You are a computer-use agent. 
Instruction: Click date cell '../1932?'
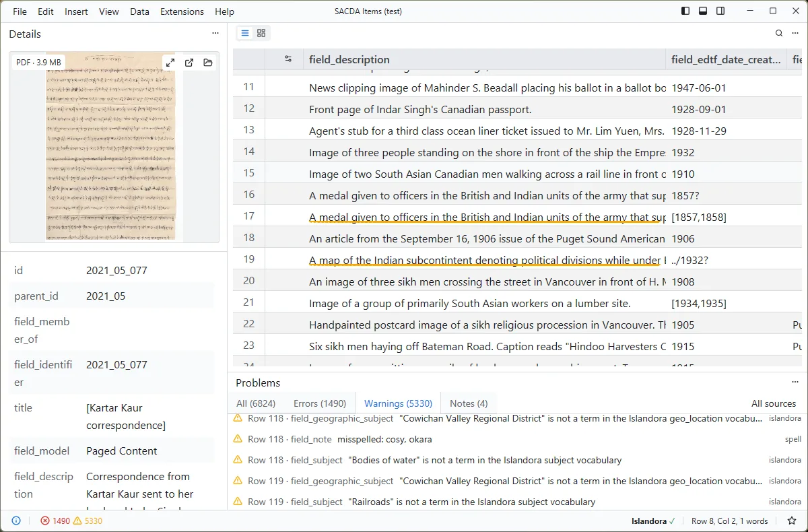tap(726, 260)
